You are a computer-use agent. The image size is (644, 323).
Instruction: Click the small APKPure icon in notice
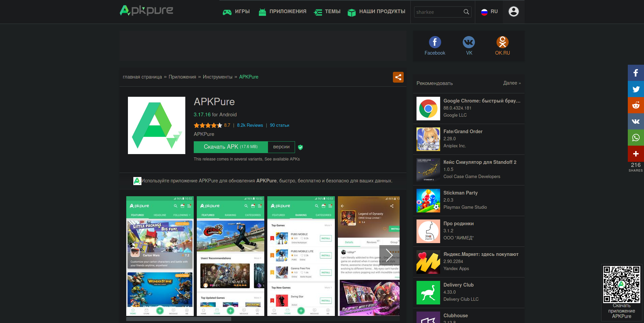(x=137, y=181)
